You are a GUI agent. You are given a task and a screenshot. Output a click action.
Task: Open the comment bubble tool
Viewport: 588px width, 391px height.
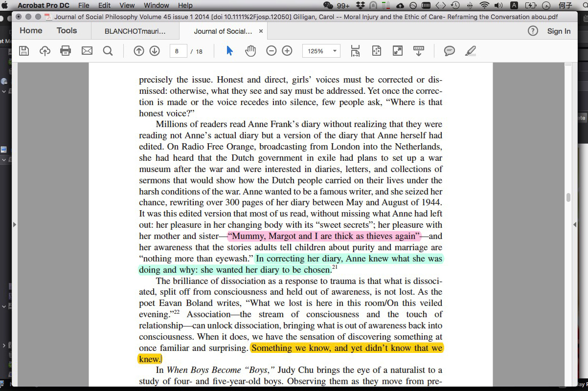click(x=449, y=51)
